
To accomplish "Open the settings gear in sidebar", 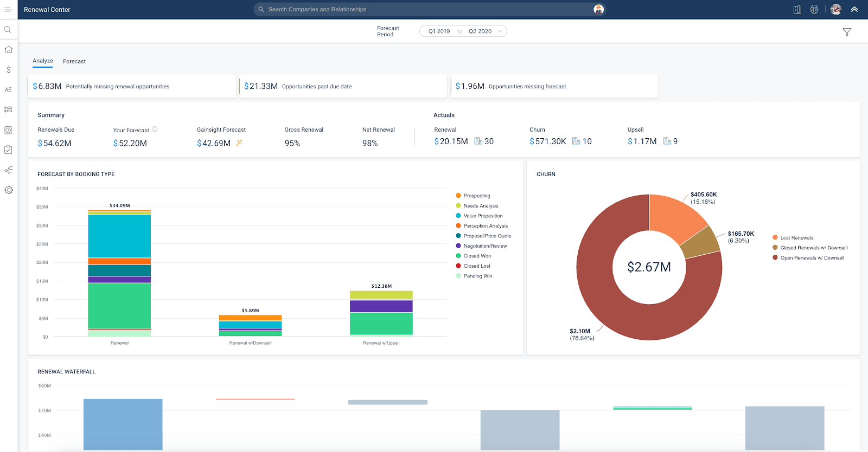I will [9, 190].
